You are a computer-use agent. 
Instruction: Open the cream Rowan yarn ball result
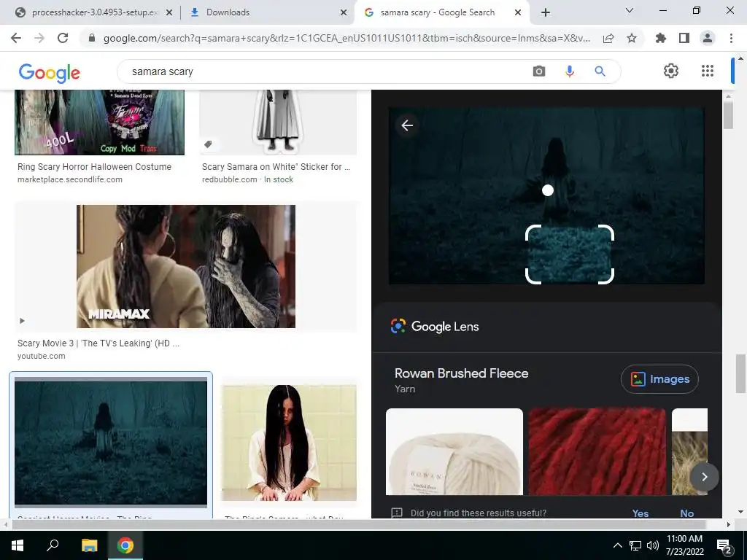[x=454, y=451]
